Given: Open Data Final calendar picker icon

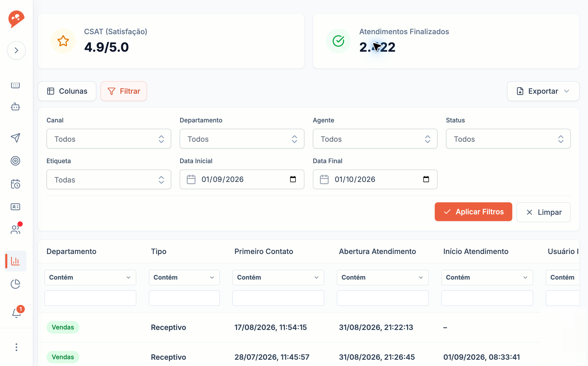Looking at the screenshot, I should (426, 179).
